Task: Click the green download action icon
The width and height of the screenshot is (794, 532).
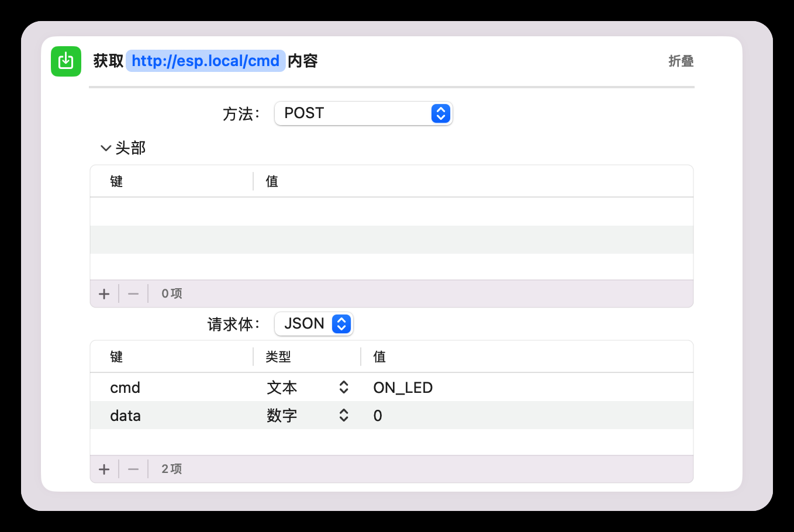Action: click(66, 61)
